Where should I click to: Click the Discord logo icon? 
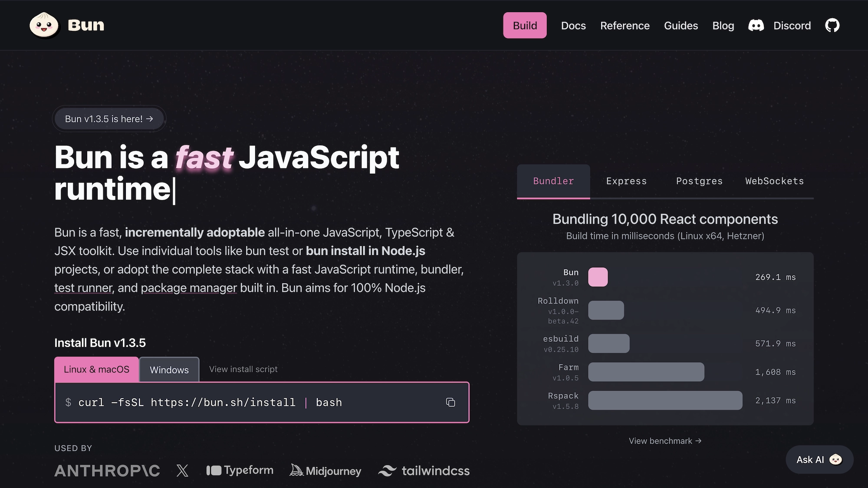click(756, 26)
